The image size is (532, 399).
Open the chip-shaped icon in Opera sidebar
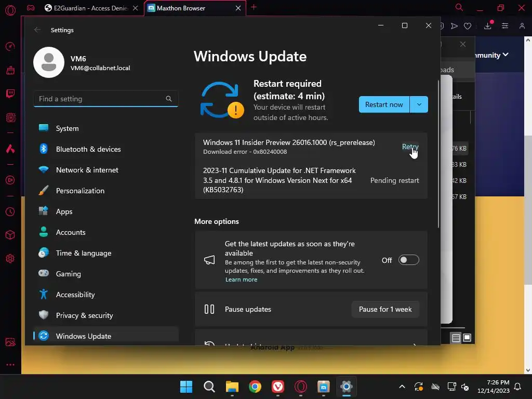tap(10, 117)
